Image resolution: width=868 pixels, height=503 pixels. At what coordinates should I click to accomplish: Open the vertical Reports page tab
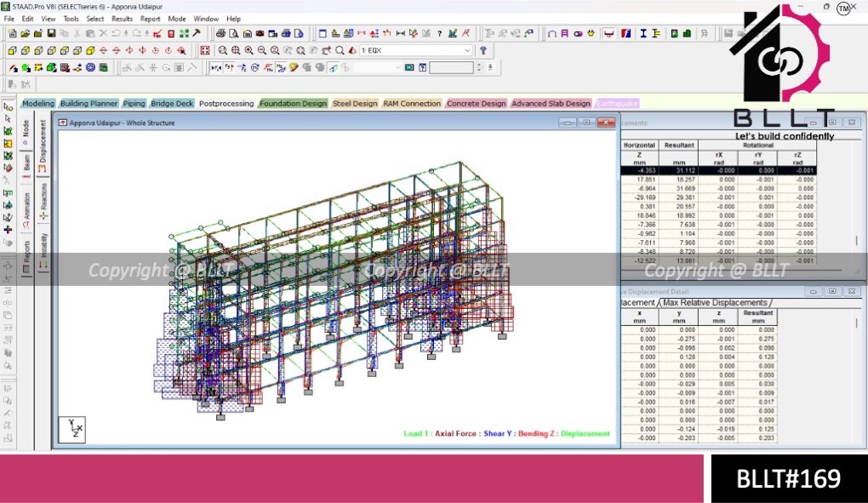26,255
